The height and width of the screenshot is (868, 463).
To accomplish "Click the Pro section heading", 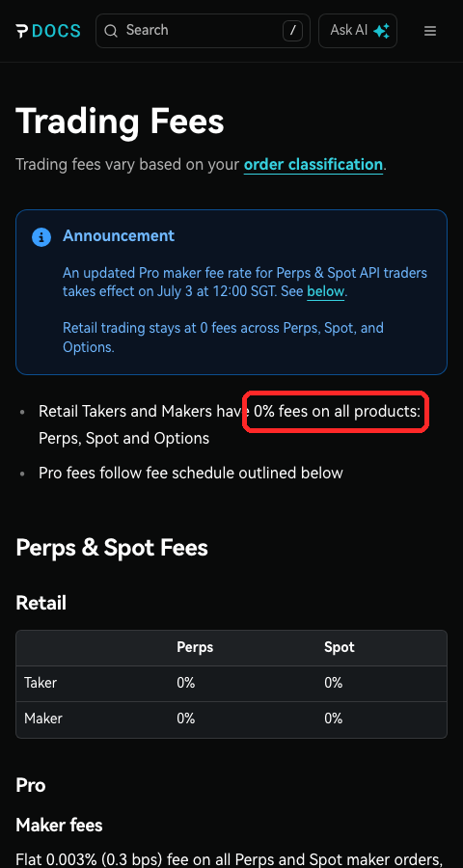I will click(x=31, y=785).
